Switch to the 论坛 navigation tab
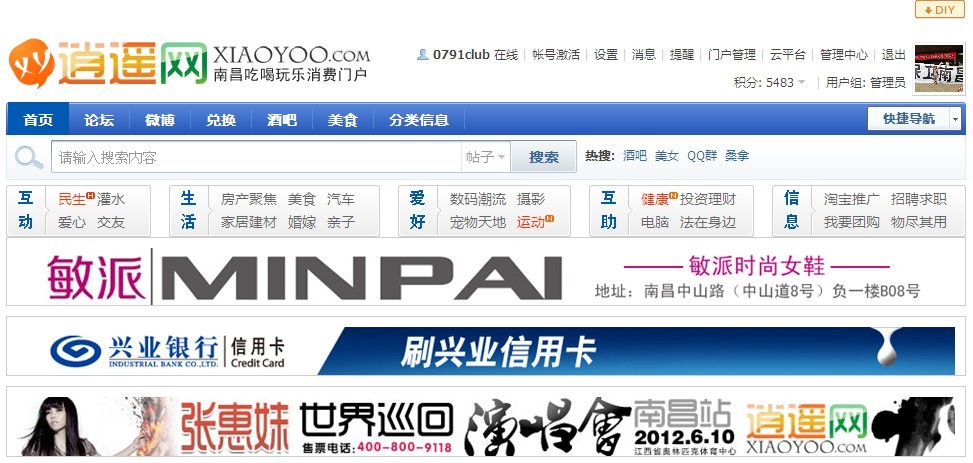973x463 pixels. point(99,120)
